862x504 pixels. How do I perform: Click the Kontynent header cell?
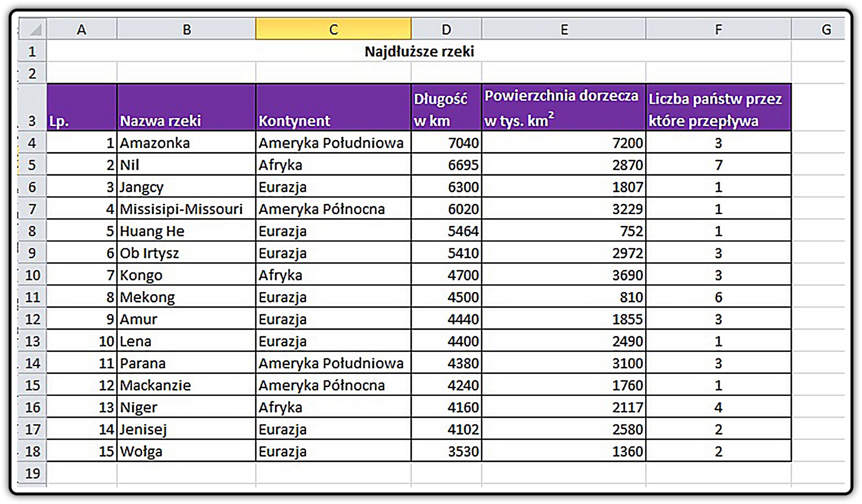pos(334,107)
